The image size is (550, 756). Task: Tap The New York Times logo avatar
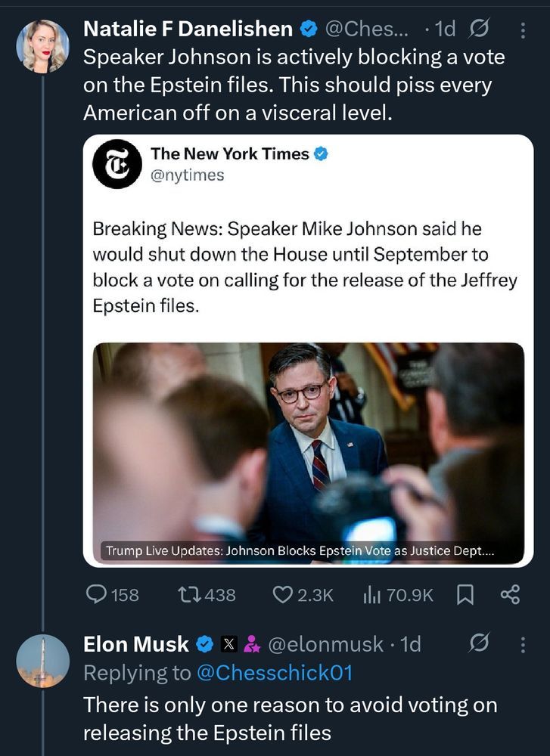pyautogui.click(x=117, y=164)
